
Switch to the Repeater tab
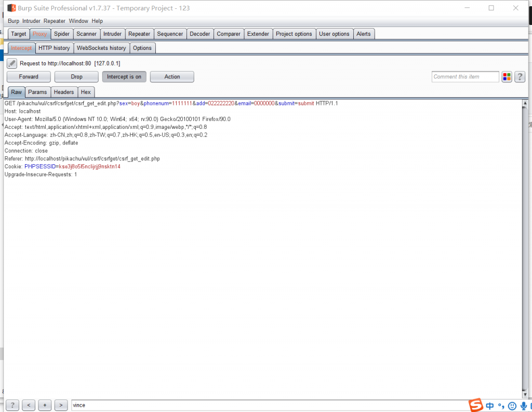tap(139, 34)
